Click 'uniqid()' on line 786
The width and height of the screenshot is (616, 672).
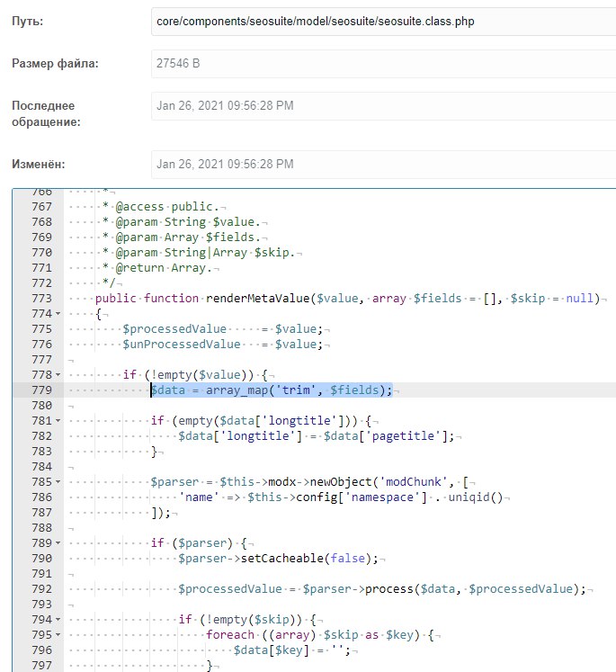click(x=476, y=497)
